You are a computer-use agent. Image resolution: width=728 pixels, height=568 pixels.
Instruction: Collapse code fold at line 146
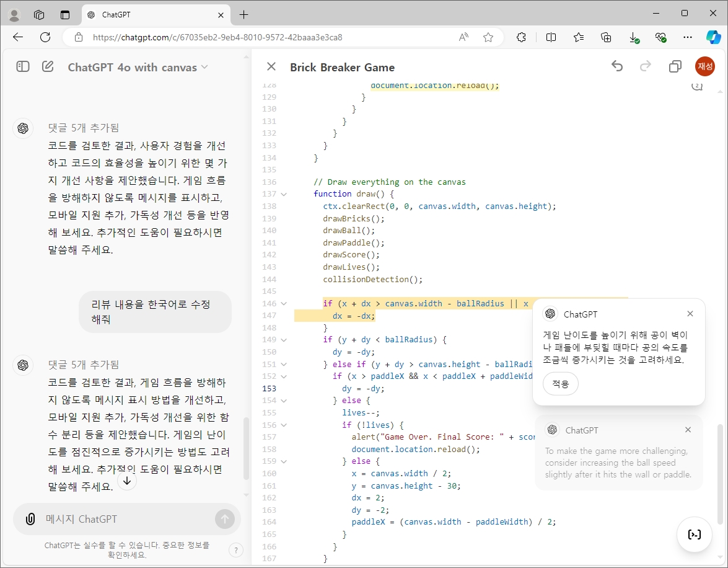pos(284,303)
